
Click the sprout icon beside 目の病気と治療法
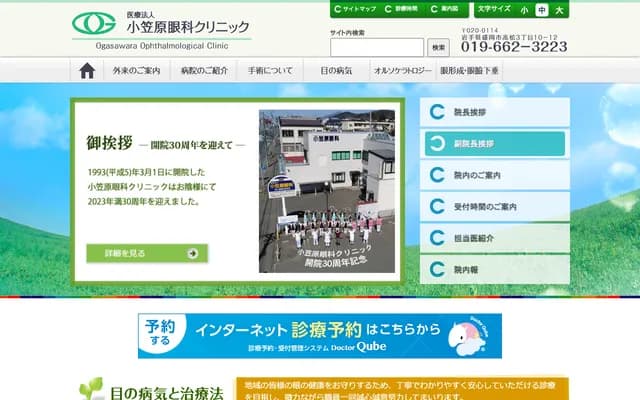(x=91, y=389)
